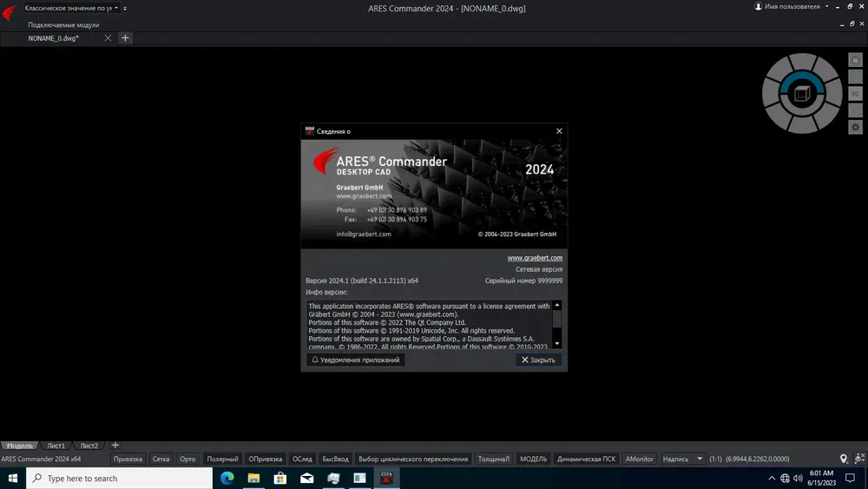
Task: Expand the Имя пользователя account dropdown
Action: coord(792,7)
